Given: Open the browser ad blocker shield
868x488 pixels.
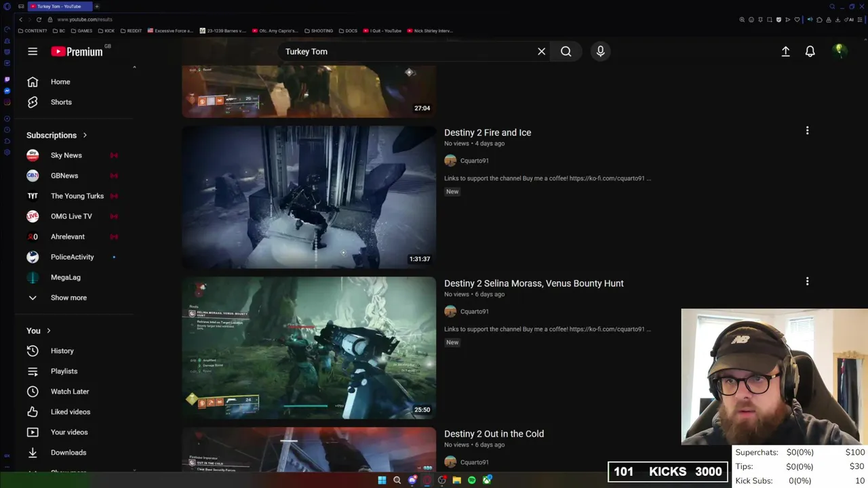Looking at the screenshot, I should pyautogui.click(x=778, y=20).
